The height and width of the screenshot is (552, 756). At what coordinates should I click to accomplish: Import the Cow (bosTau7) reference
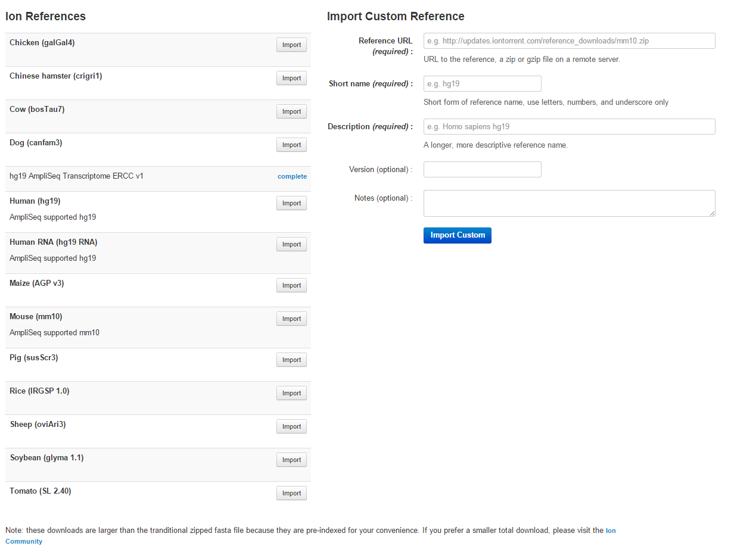(x=291, y=111)
